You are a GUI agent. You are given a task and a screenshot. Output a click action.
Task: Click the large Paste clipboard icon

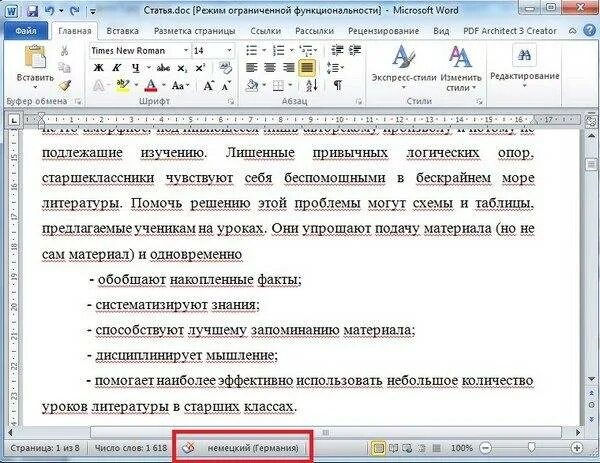[35, 57]
